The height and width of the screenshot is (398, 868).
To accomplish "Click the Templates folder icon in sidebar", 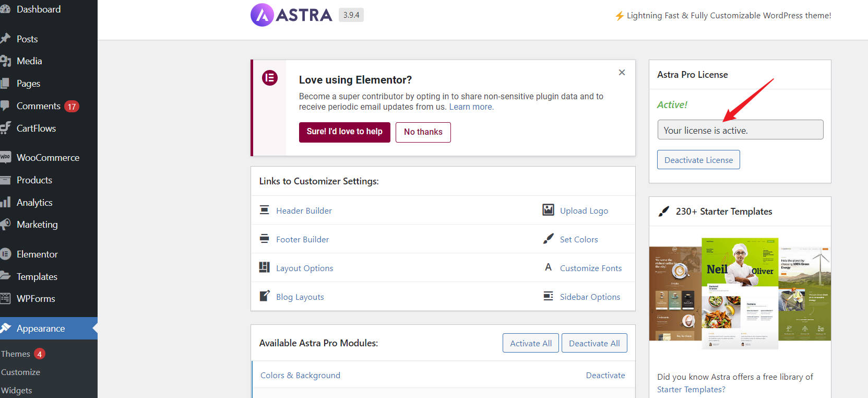I will (x=5, y=276).
